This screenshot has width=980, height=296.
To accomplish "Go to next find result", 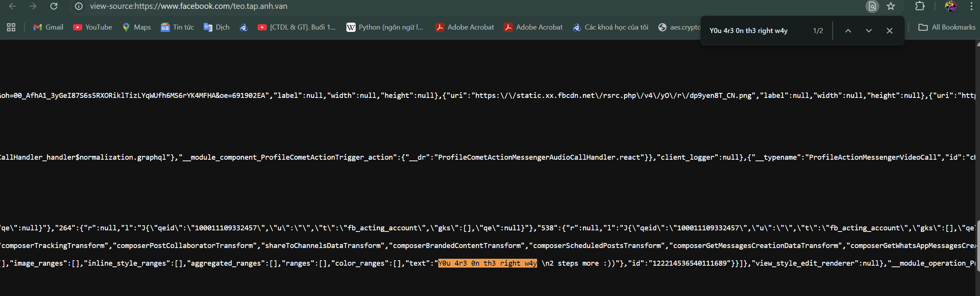I will point(869,31).
